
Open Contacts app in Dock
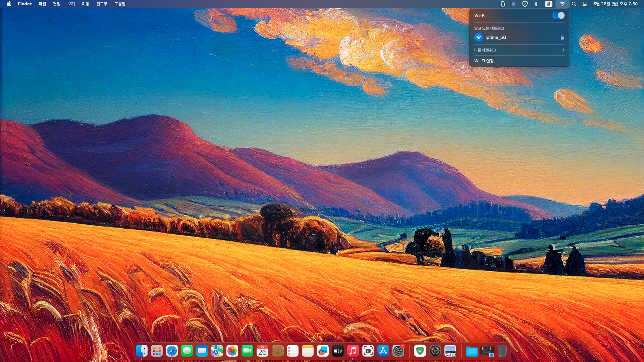[277, 351]
